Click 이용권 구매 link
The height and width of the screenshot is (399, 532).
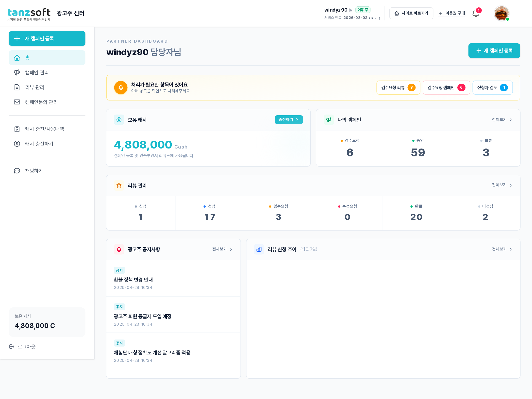452,13
